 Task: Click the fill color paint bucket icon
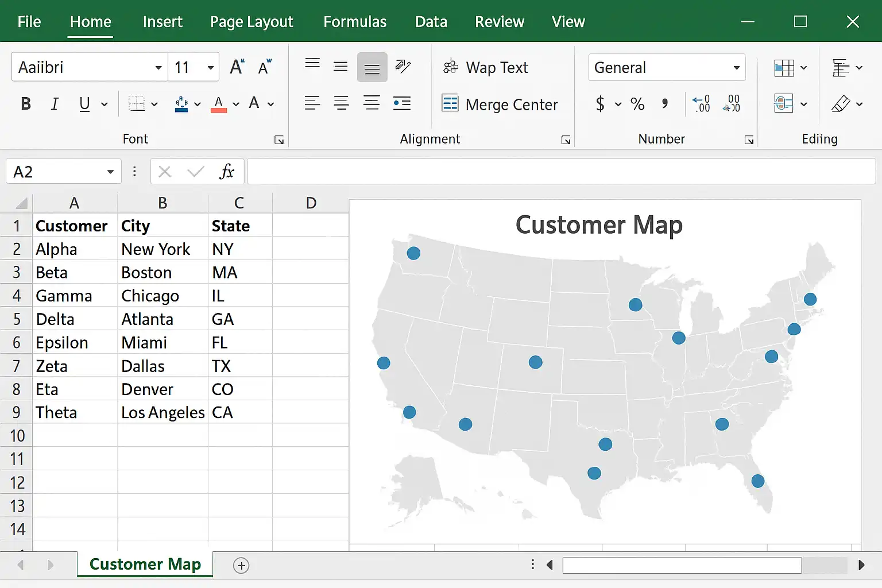click(181, 104)
